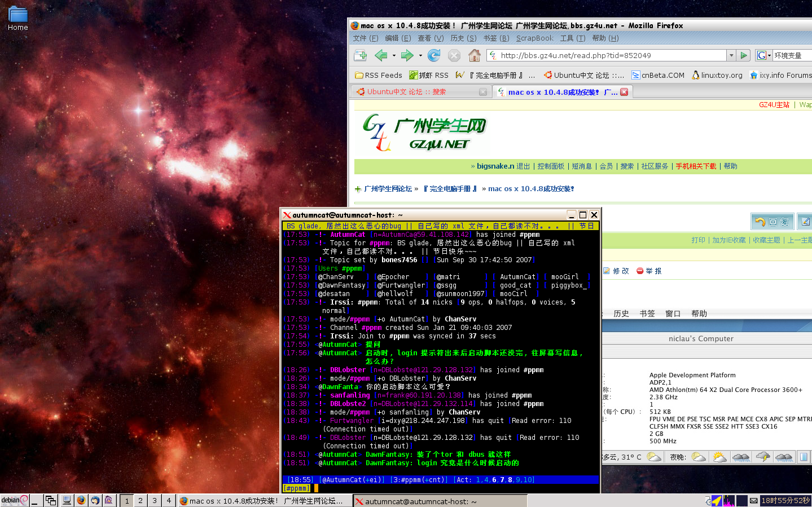Open the 会员 link
Viewport: 812px width, 507px height.
[x=606, y=166]
